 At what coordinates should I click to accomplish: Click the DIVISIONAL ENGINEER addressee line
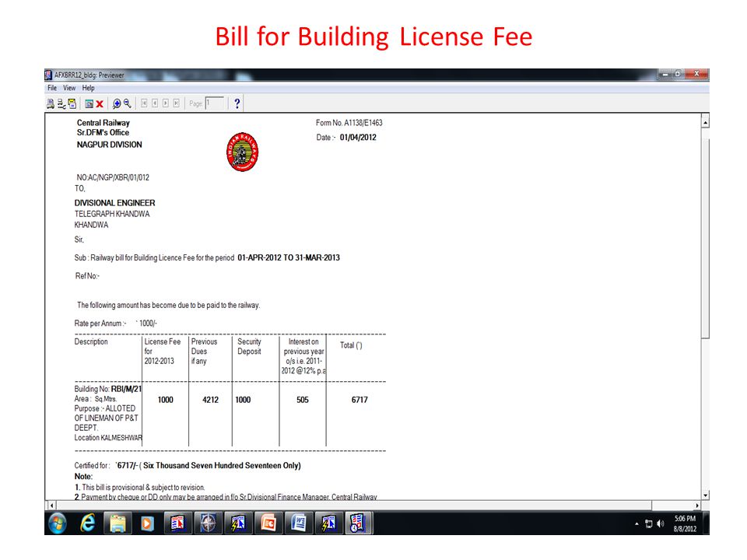pos(115,203)
